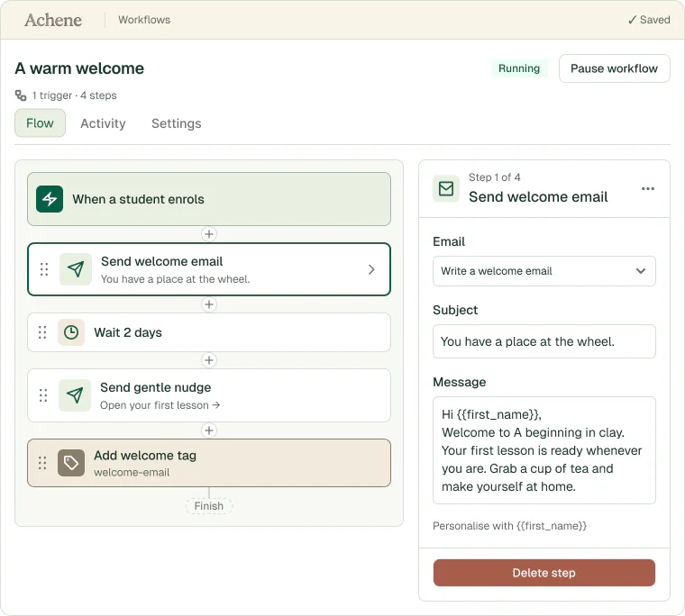685x616 pixels.
Task: Click the Saved checkmark indicator
Action: [x=649, y=20]
